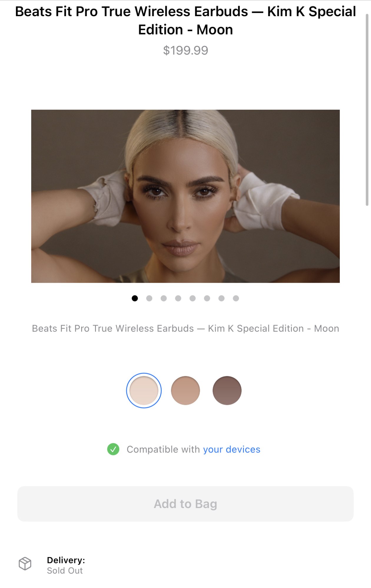The height and width of the screenshot is (588, 371).
Task: Go to the first gallery page dot
Action: 135,298
